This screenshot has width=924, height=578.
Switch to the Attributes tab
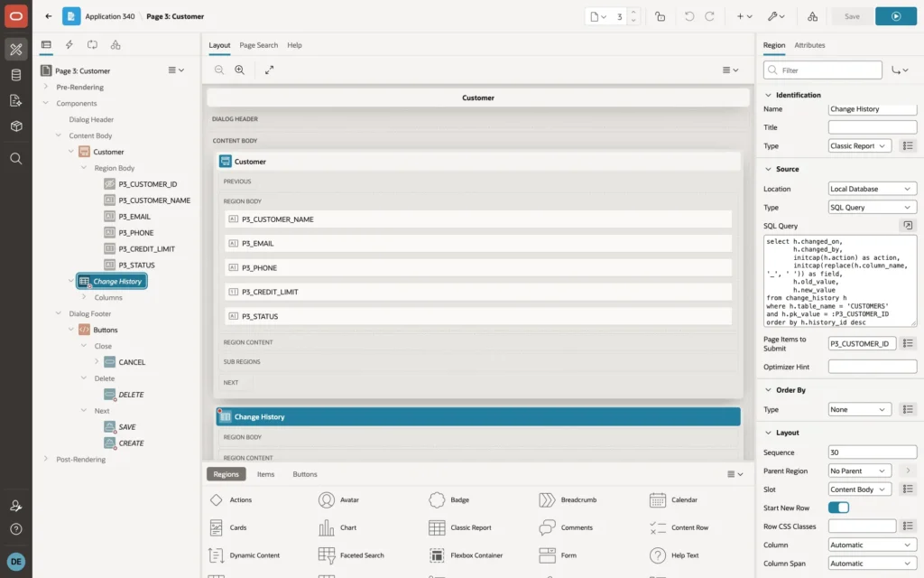[809, 45]
